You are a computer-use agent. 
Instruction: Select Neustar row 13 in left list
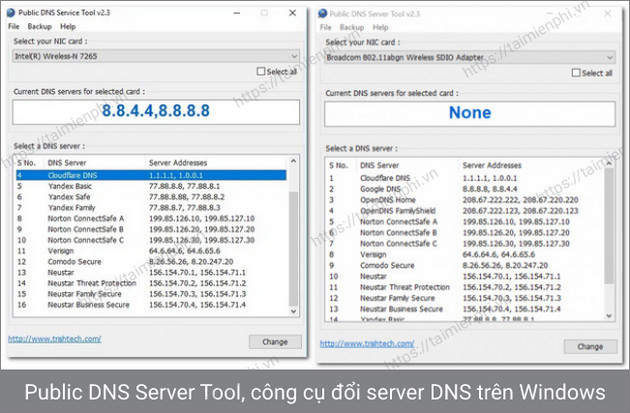tap(151, 272)
